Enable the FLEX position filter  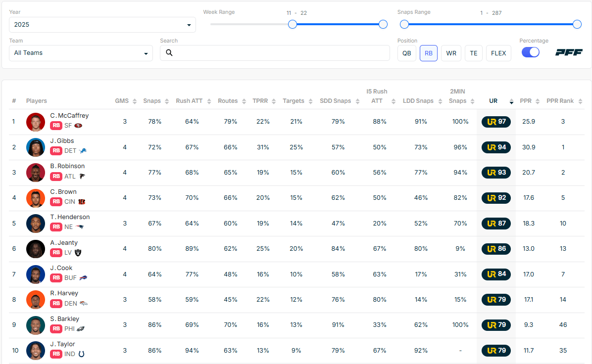coord(498,53)
